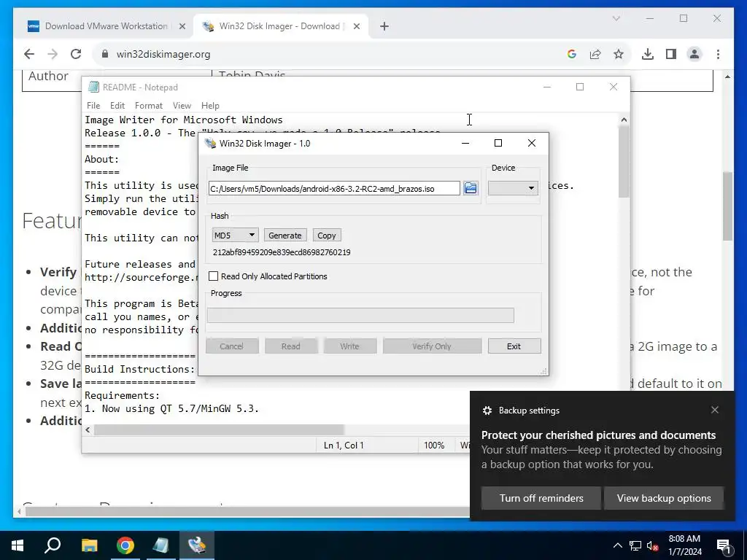Open a new Chrome tab
Viewport: 747px width, 560px height.
pos(384,27)
